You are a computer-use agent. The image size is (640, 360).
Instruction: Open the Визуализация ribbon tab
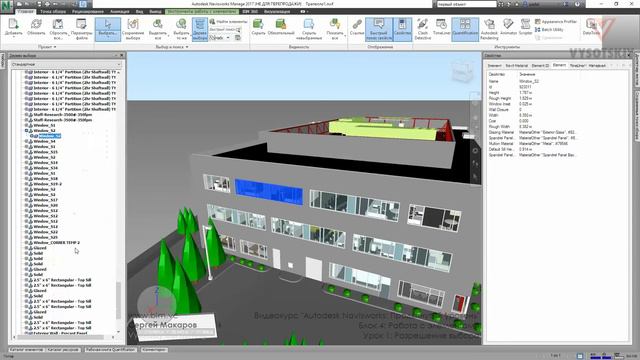pyautogui.click(x=277, y=11)
